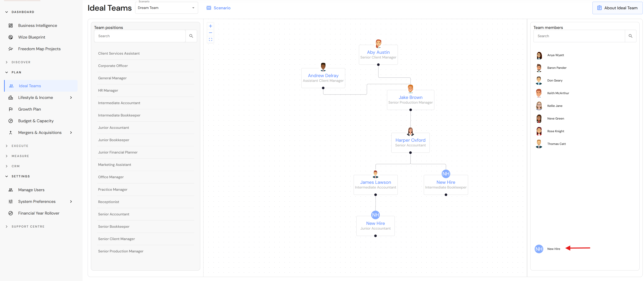This screenshot has width=644, height=281.
Task: Click the New Hire NH avatar in members
Action: click(539, 249)
